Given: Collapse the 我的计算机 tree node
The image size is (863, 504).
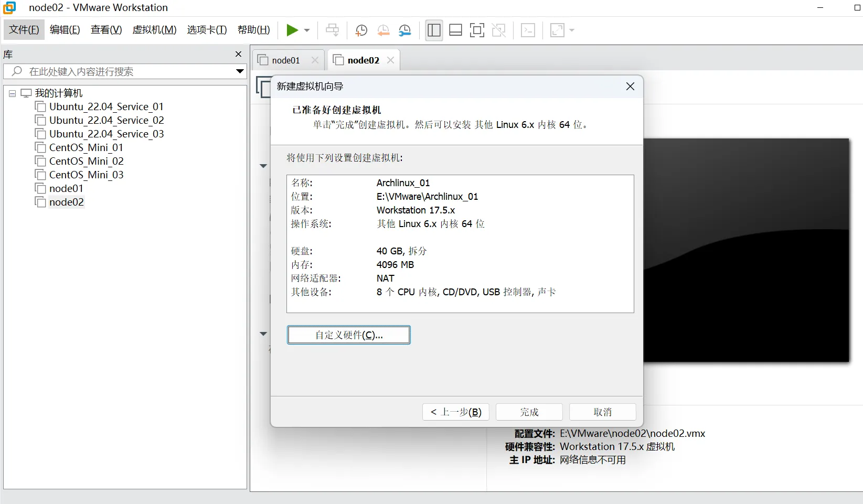Looking at the screenshot, I should coord(12,93).
